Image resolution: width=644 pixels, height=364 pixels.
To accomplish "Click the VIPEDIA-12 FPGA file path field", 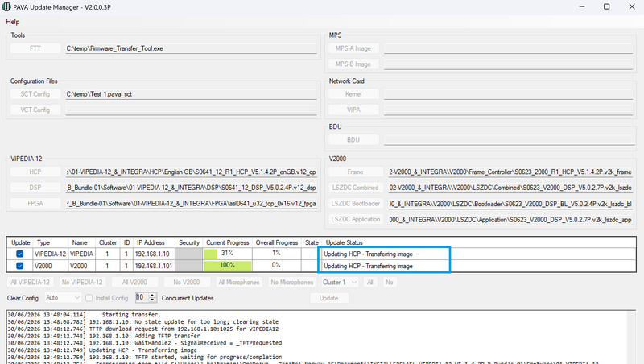I will pyautogui.click(x=191, y=204).
